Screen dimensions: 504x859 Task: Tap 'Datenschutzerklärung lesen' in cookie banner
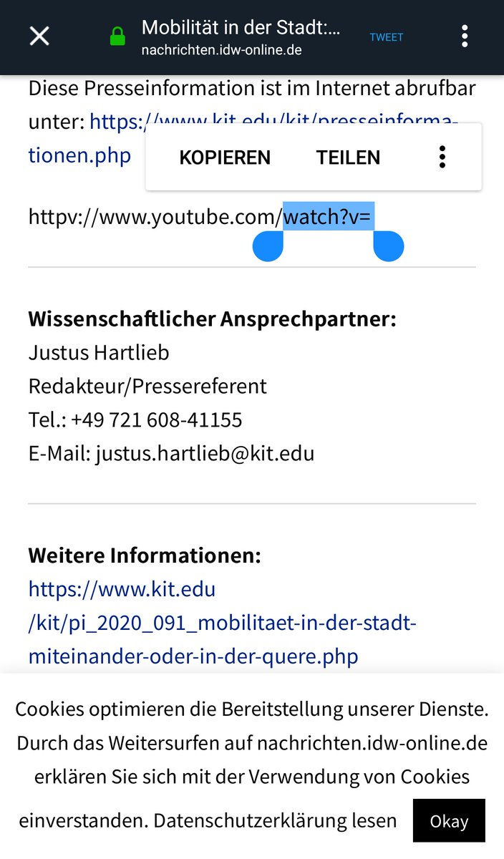click(x=275, y=820)
